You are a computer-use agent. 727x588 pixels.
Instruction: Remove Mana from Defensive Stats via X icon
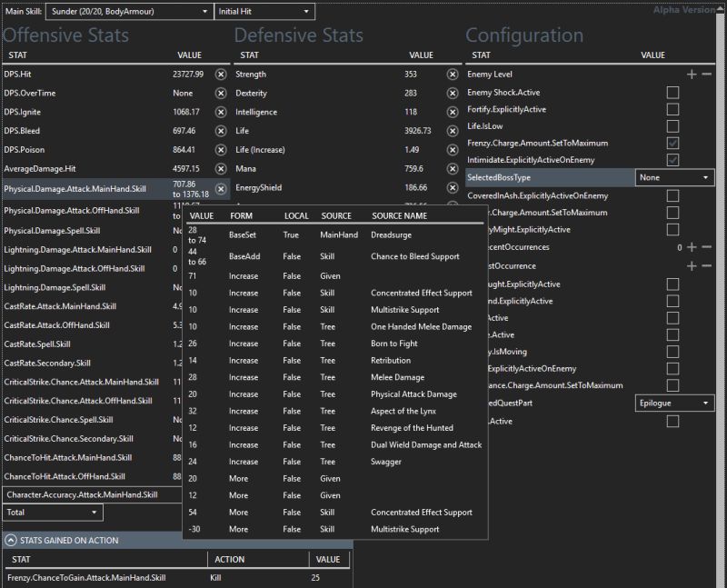click(x=453, y=168)
